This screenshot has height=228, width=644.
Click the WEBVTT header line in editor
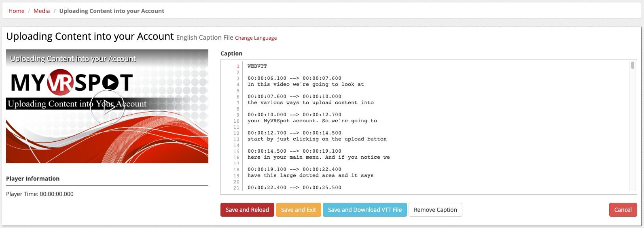pyautogui.click(x=257, y=66)
